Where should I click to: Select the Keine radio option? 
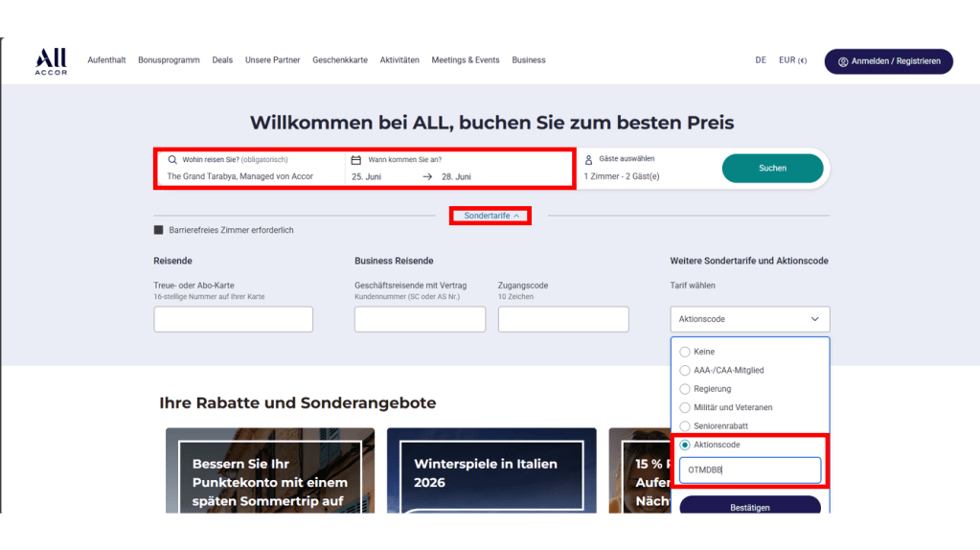point(685,352)
